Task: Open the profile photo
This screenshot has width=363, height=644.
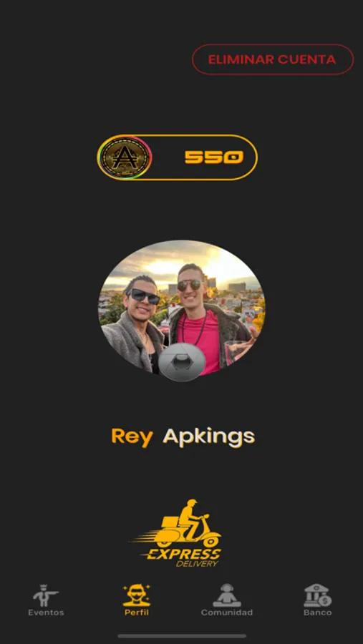Action: [182, 307]
